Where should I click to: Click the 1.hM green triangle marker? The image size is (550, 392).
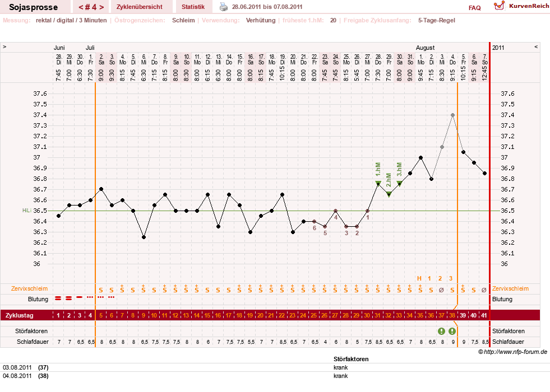(x=378, y=183)
